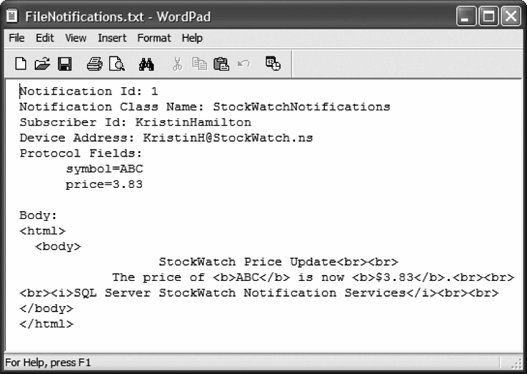Open the Edit menu
Viewport: 527px width, 374px height.
point(45,38)
